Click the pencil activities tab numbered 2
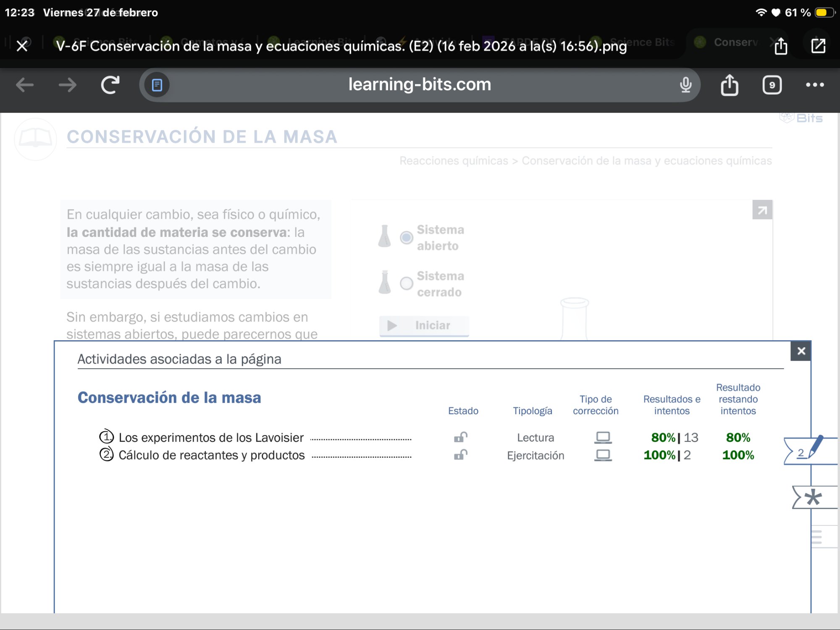The image size is (840, 630). click(x=808, y=451)
